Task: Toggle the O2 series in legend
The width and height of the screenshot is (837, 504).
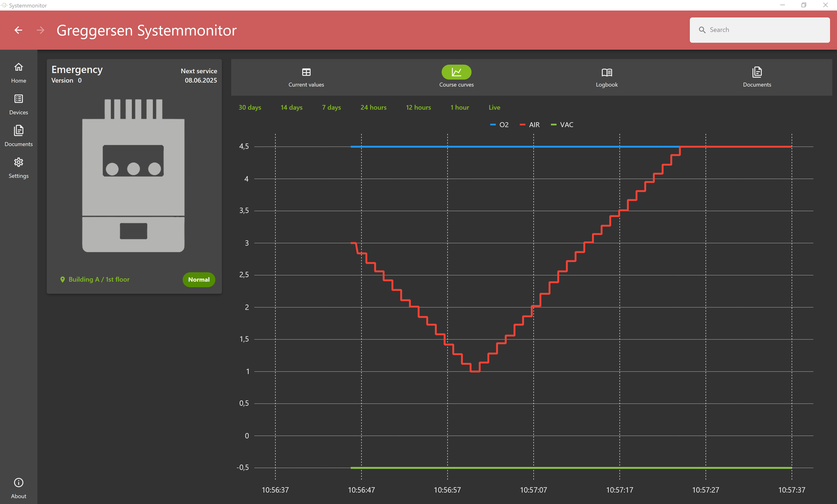Action: tap(499, 125)
